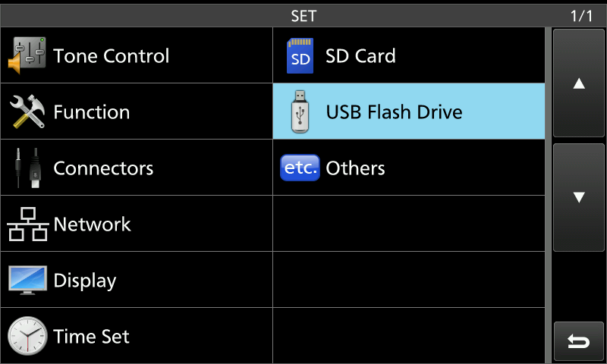This screenshot has height=364, width=607.
Task: Click the Display monitor icon
Action: tap(27, 281)
